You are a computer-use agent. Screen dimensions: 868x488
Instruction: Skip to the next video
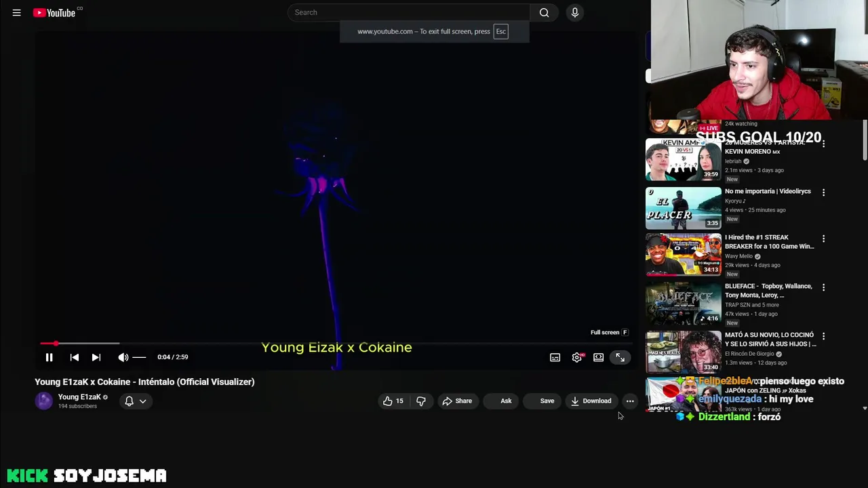pyautogui.click(x=96, y=357)
